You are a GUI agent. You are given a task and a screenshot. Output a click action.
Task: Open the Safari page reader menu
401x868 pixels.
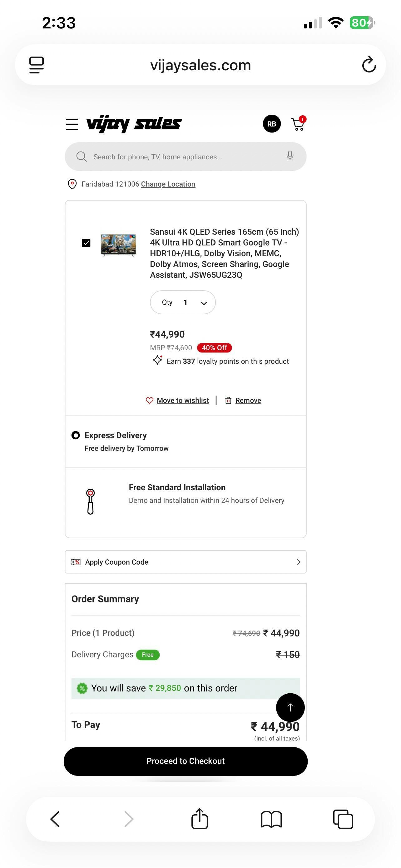point(36,65)
